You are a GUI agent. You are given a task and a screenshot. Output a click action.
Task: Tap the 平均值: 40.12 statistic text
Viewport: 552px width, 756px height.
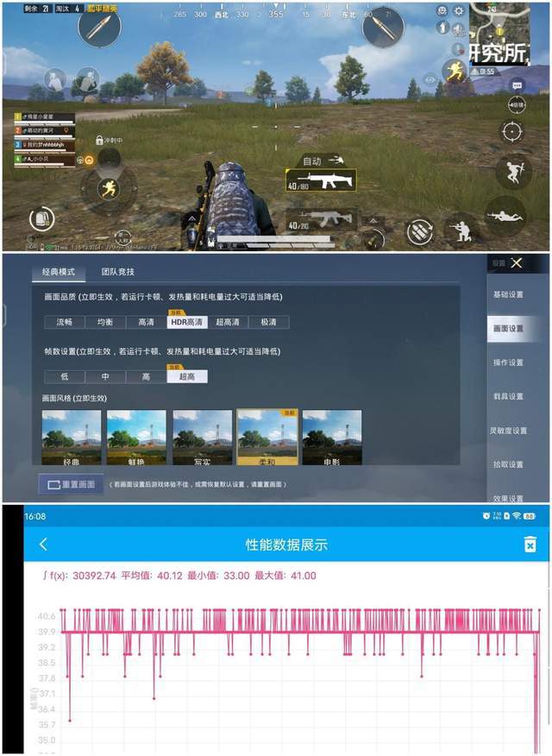(x=152, y=576)
